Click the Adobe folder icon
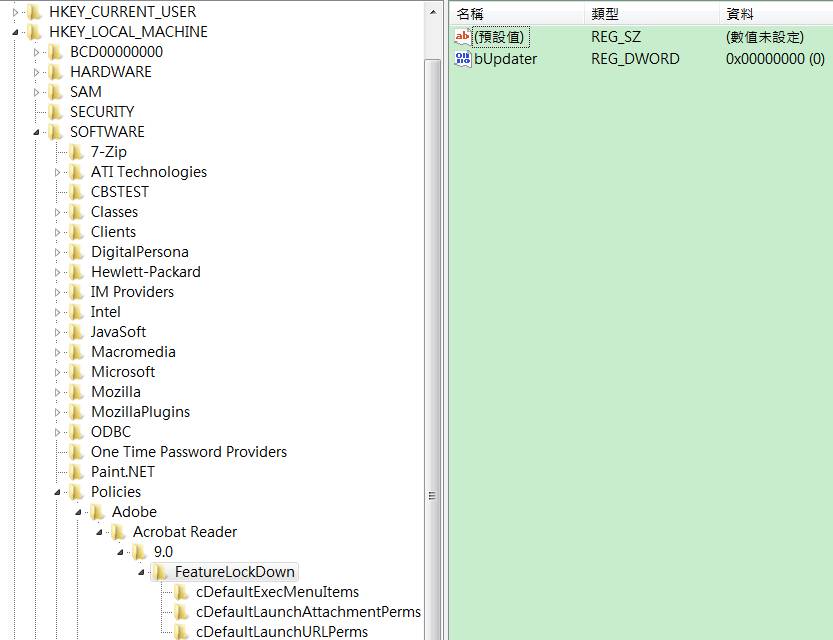This screenshot has width=833, height=640. [x=97, y=511]
